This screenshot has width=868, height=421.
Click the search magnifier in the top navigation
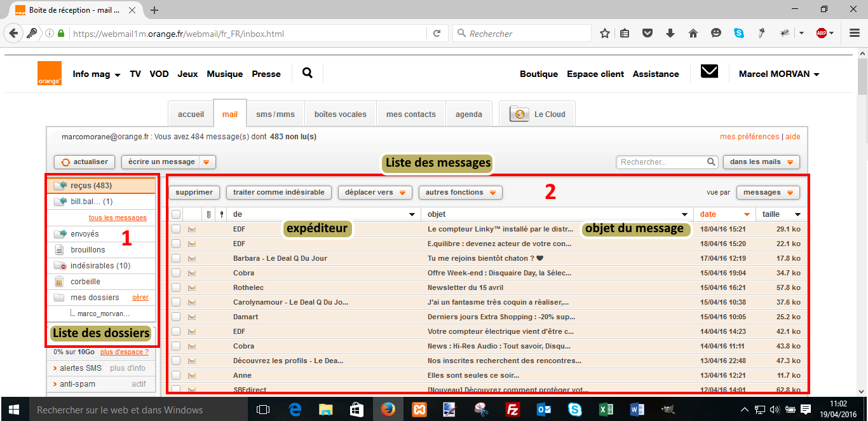click(307, 72)
